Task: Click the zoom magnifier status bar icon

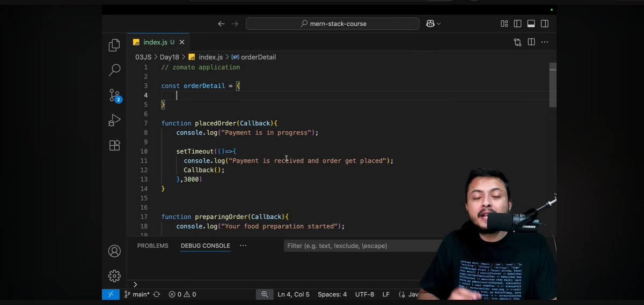Action: point(264,294)
